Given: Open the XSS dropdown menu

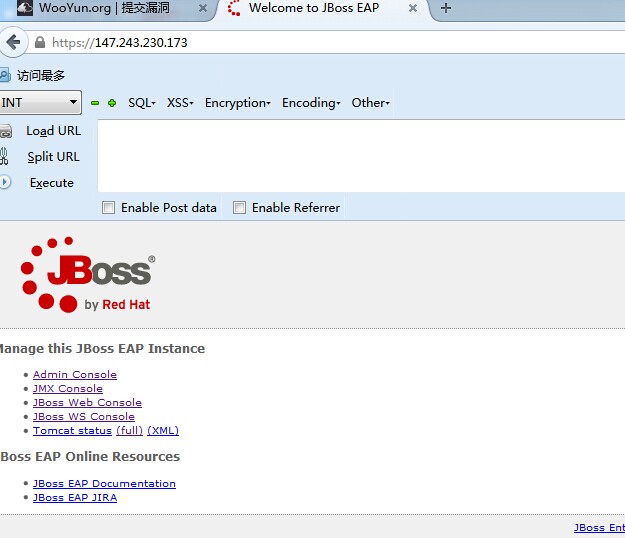Looking at the screenshot, I should (180, 103).
